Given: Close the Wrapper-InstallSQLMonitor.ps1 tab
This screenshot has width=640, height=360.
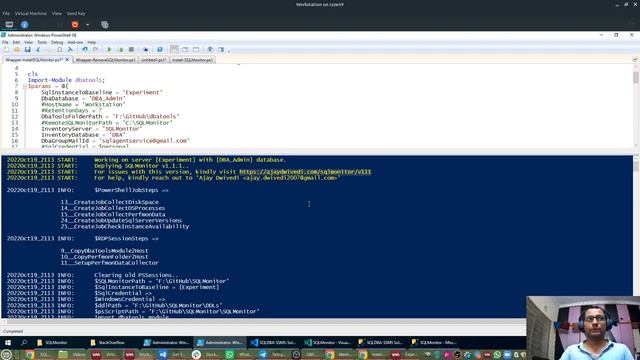Looking at the screenshot, I should click(67, 60).
